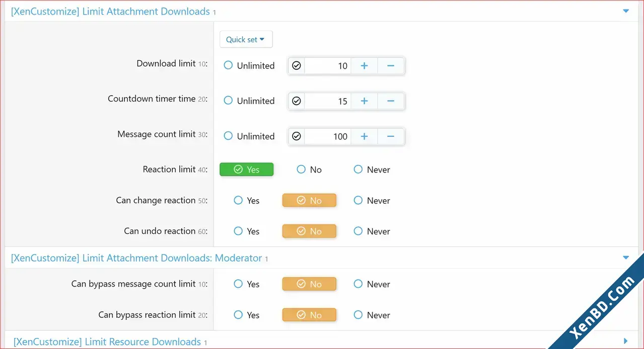Collapse the Limit Attachment Downloads section arrow
Viewport: 644px width, 349px height.
[626, 11]
